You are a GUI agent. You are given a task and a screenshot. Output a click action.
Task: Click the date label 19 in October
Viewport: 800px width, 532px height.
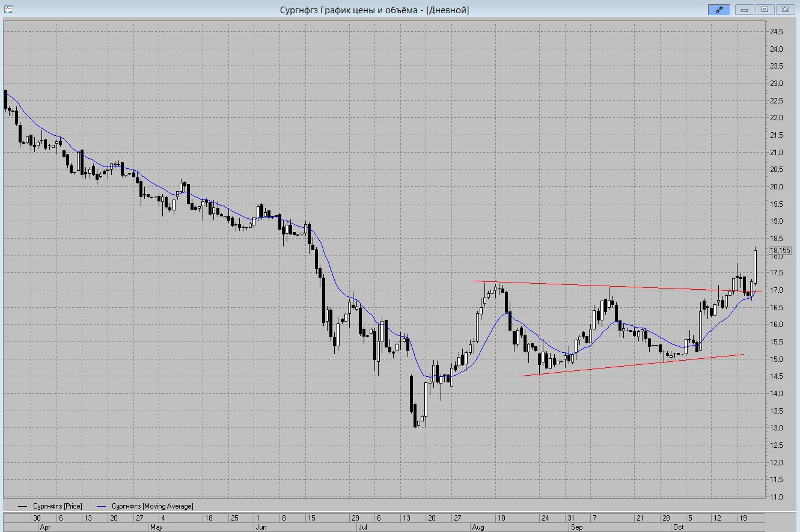pyautogui.click(x=743, y=518)
